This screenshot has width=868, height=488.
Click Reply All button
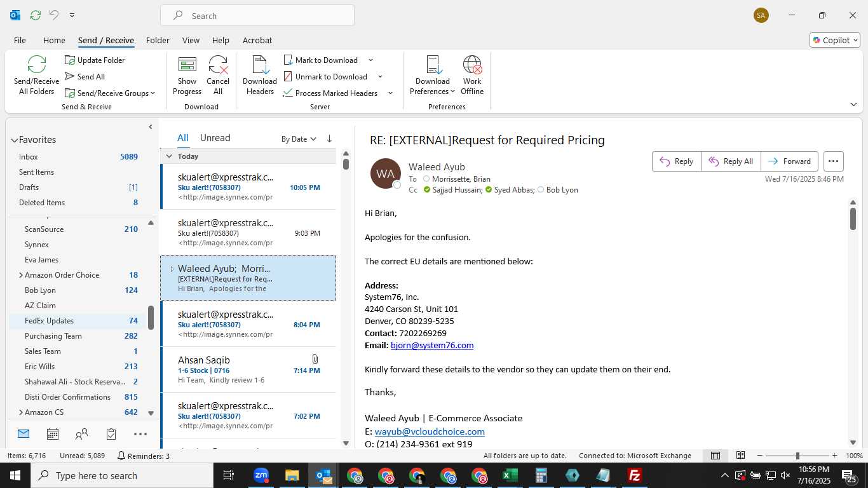(731, 161)
